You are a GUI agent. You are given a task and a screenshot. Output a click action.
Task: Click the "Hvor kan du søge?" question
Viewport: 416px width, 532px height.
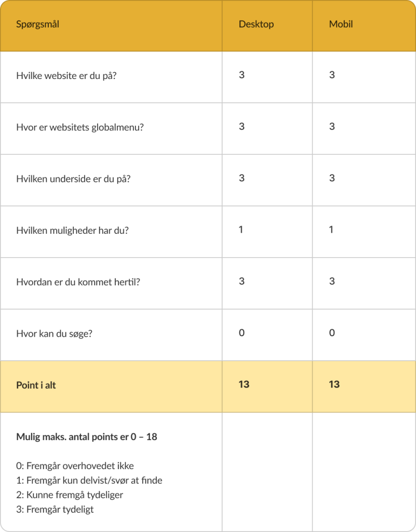(55, 334)
